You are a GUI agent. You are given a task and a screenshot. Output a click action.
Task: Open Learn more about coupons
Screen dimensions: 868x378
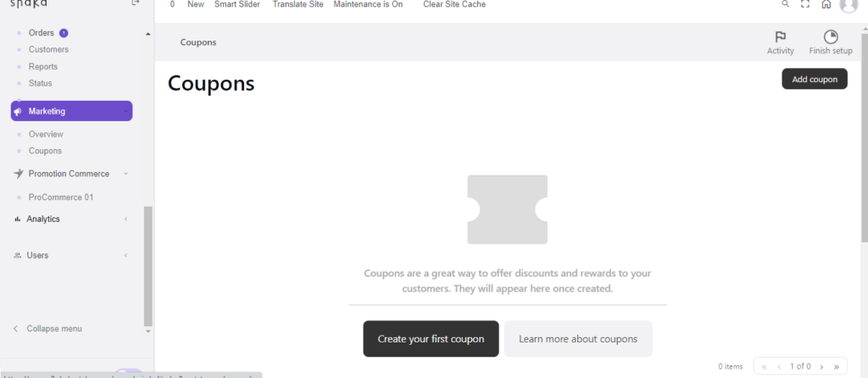pos(578,339)
